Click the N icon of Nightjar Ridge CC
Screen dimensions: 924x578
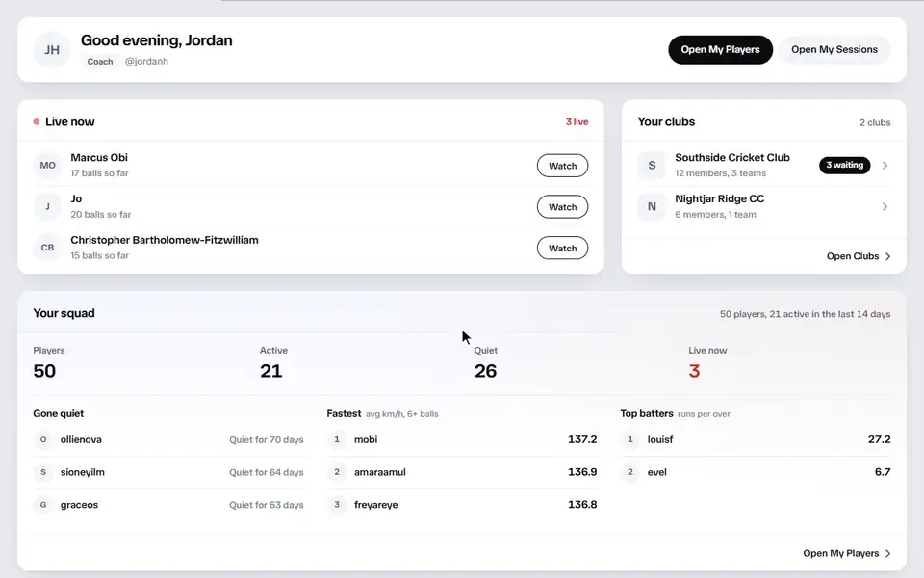(652, 206)
